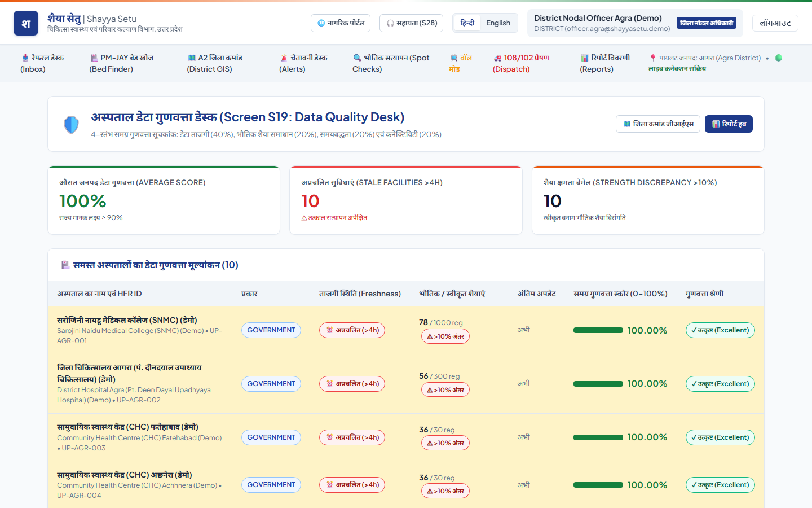The image size is (812, 508).
Task: Click the जिला कमांड जीआईएस button
Action: (x=658, y=124)
